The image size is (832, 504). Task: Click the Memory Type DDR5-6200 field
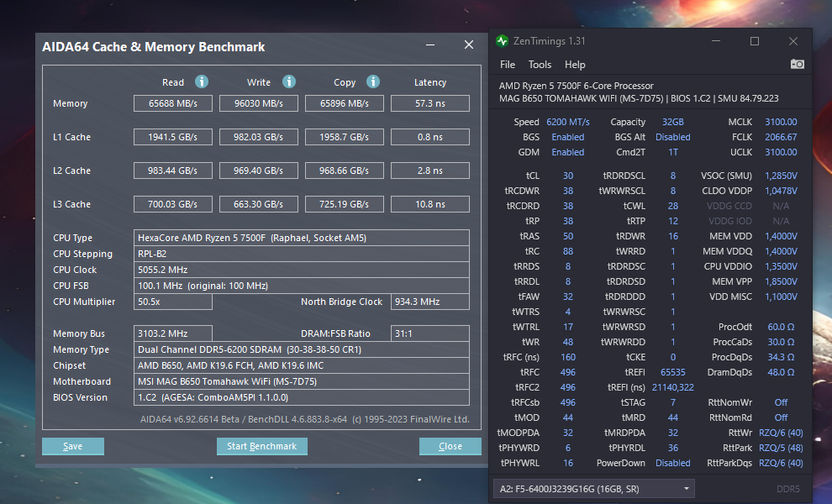pyautogui.click(x=302, y=349)
